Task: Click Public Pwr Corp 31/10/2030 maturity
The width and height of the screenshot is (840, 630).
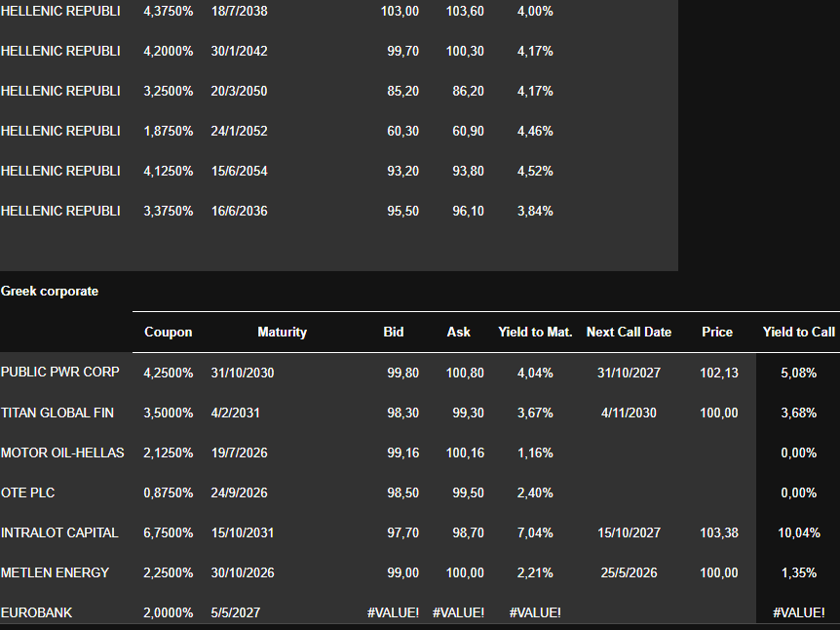Action: click(x=242, y=373)
